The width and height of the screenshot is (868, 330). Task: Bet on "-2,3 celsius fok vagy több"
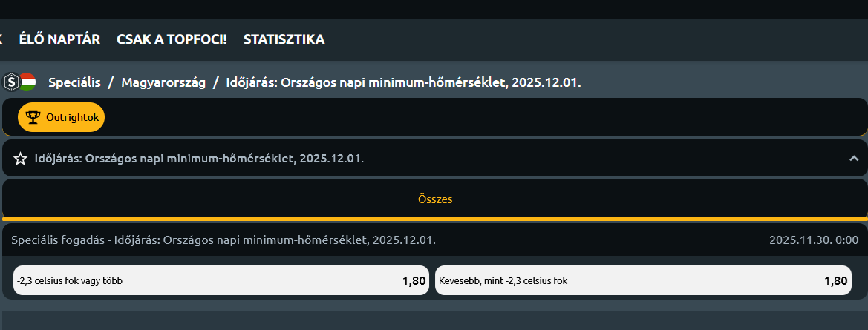(221, 280)
